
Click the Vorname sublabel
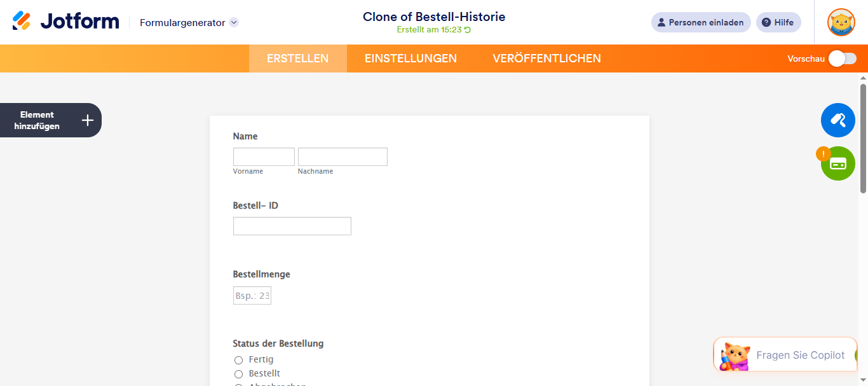coord(248,171)
